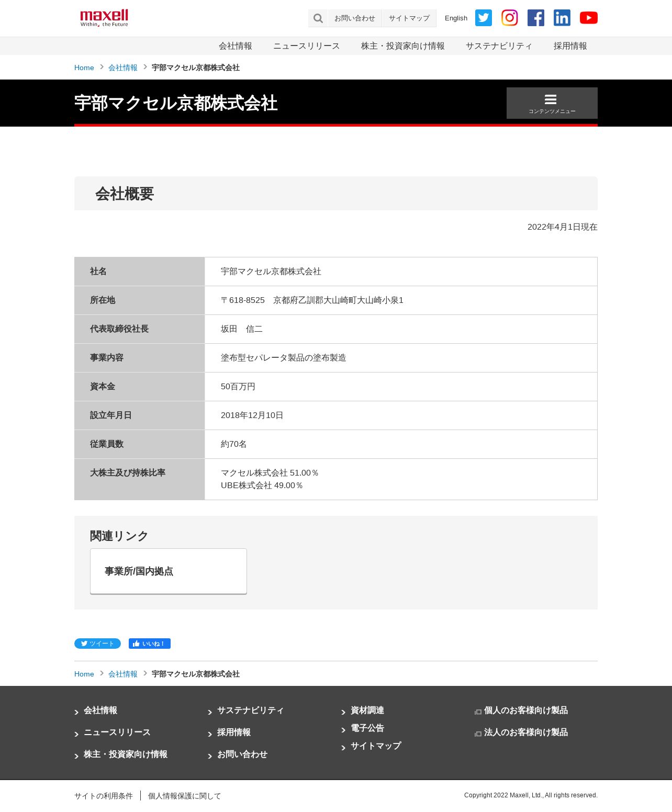Click the いいね！ Facebook button

coord(150,644)
